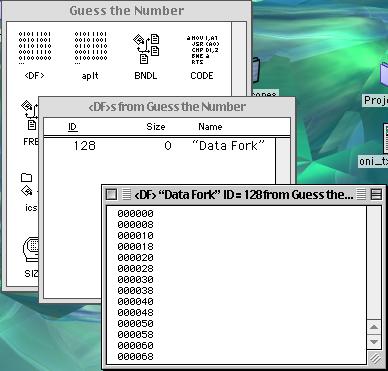This screenshot has width=388, height=371.
Task: Sort the resource list by Name column
Action: click(210, 127)
